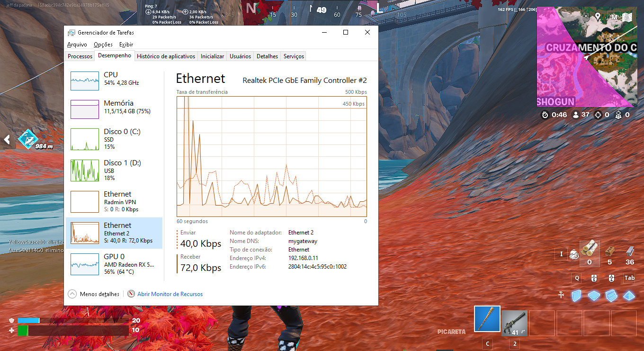
Task: Select the Ethernet 2 item
Action: click(x=114, y=233)
